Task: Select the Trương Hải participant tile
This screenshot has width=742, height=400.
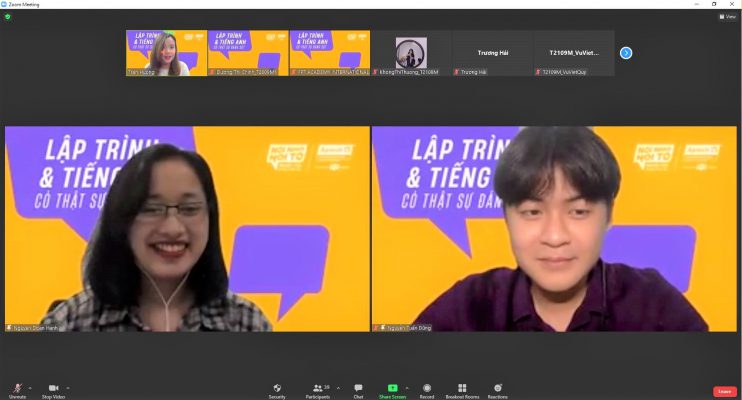Action: 492,52
